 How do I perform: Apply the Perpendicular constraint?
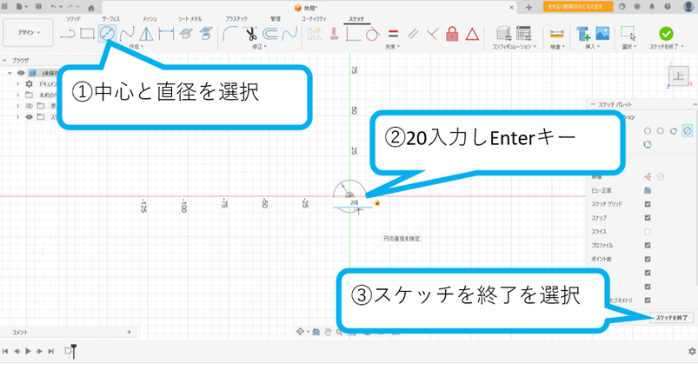[x=432, y=34]
